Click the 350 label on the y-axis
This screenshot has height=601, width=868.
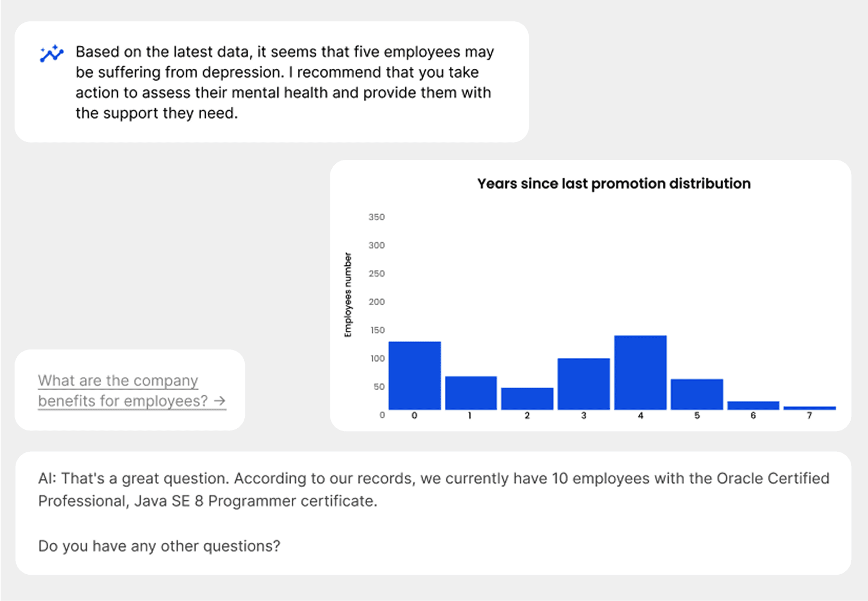tap(376, 217)
